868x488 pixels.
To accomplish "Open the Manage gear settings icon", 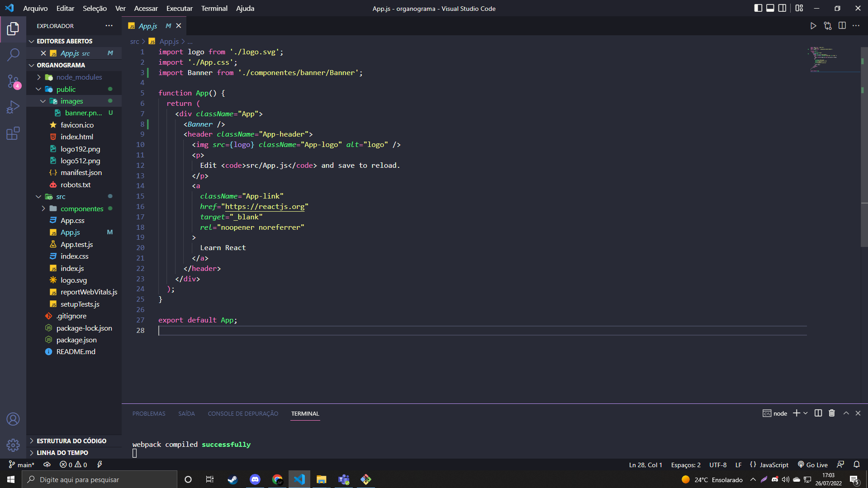I will pyautogui.click(x=13, y=445).
